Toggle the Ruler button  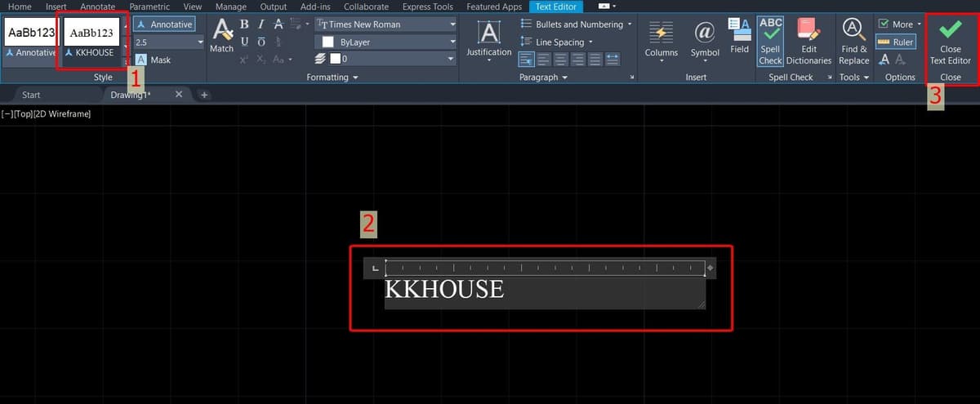[x=895, y=42]
